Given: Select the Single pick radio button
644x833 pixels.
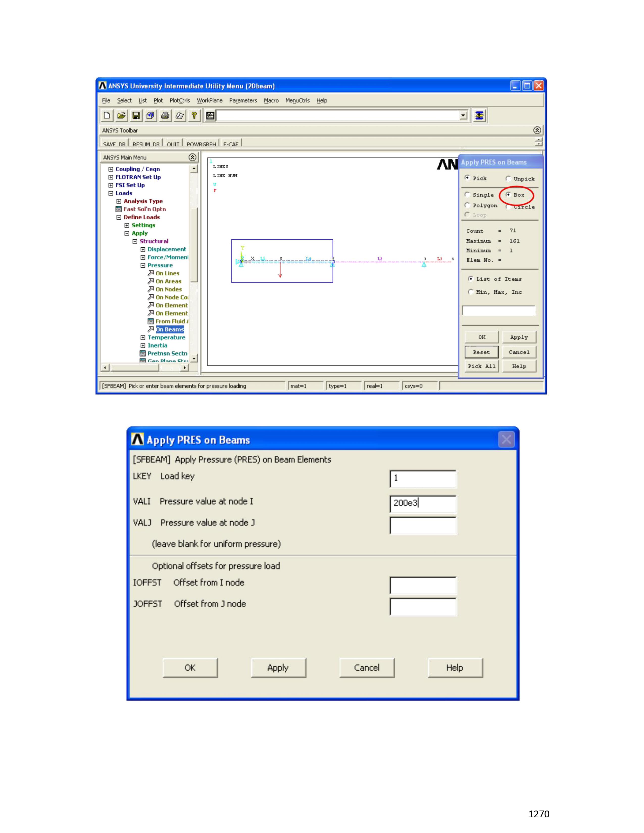Looking at the screenshot, I should click(467, 195).
